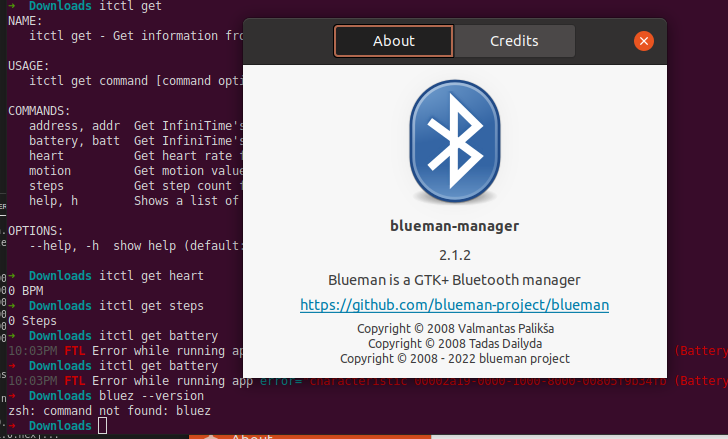Click the terminal cursor at the last prompt

click(102, 426)
